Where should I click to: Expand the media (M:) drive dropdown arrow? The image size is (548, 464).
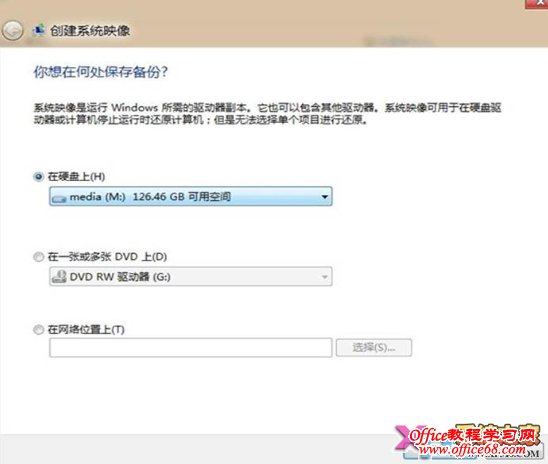pos(325,197)
